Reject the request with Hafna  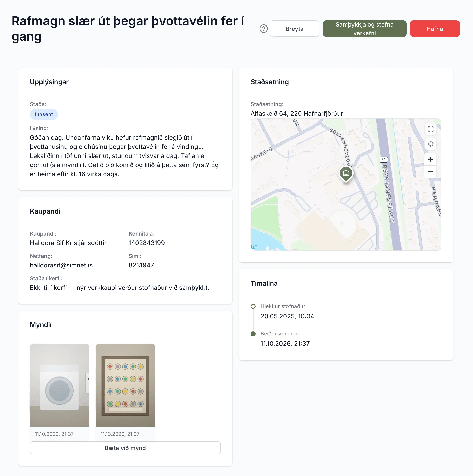click(x=435, y=29)
